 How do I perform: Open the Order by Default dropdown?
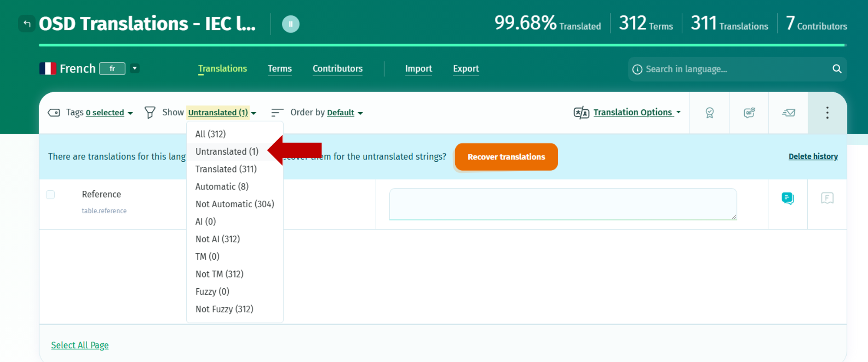click(x=345, y=113)
